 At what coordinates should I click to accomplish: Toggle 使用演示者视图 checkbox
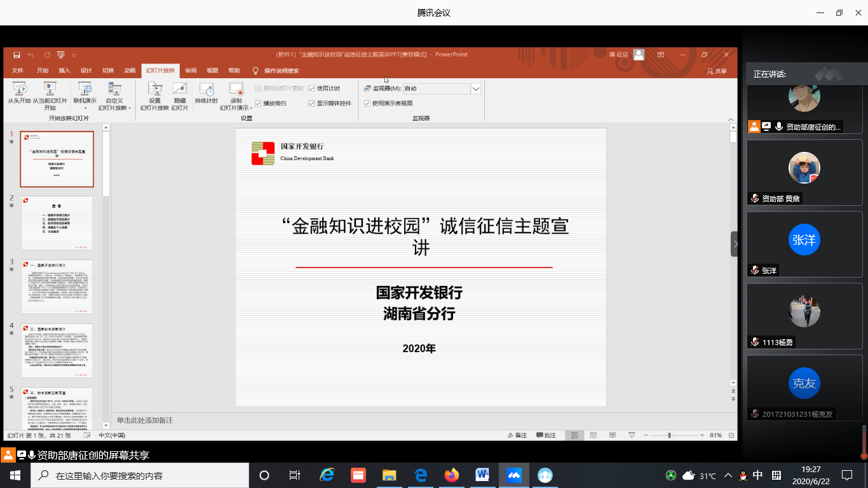(x=367, y=103)
